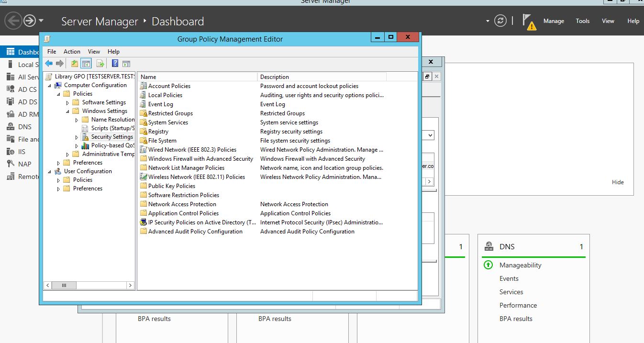The height and width of the screenshot is (343, 644).
Task: Open Help via the blue question mark icon
Action: pos(115,63)
